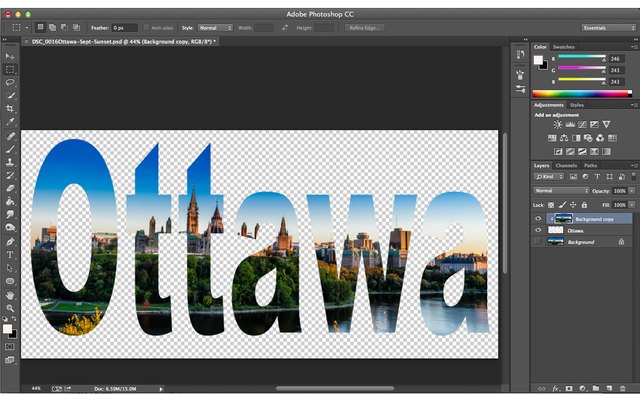The height and width of the screenshot is (394, 640).
Task: Select the Type tool
Action: (x=10, y=255)
